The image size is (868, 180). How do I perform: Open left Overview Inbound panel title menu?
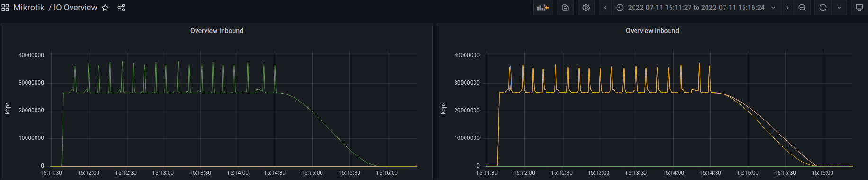[x=217, y=31]
